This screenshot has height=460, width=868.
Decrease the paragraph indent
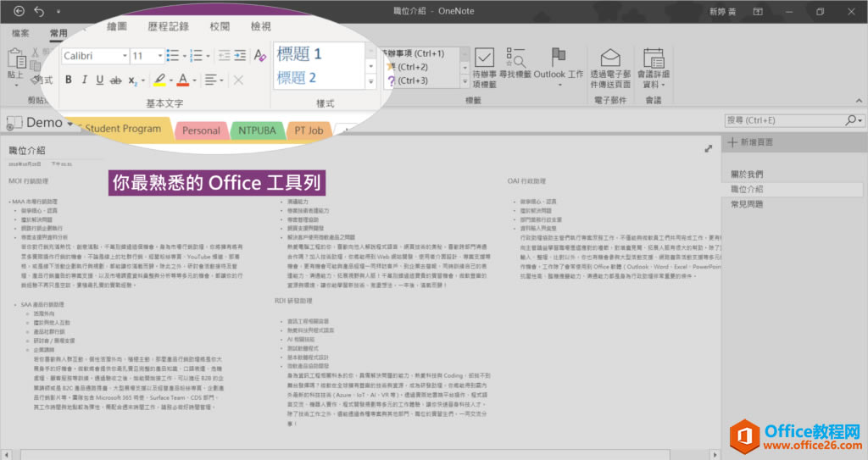[224, 55]
